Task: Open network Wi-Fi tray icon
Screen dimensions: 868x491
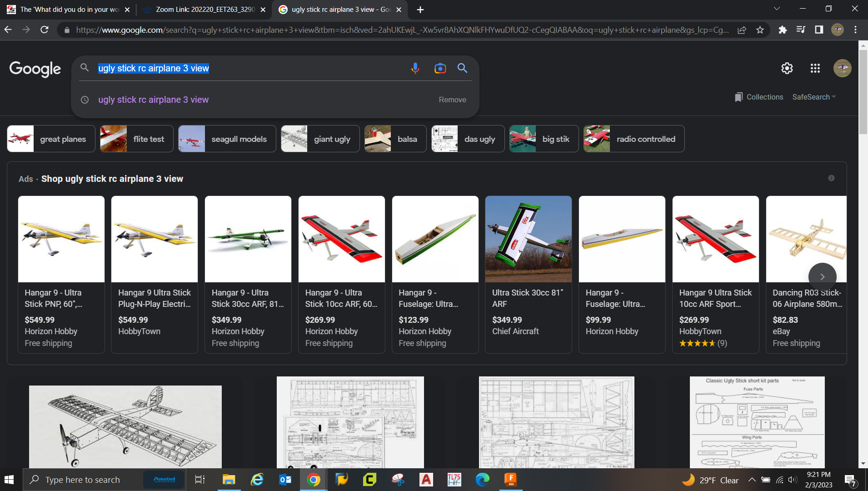Action: pos(779,480)
